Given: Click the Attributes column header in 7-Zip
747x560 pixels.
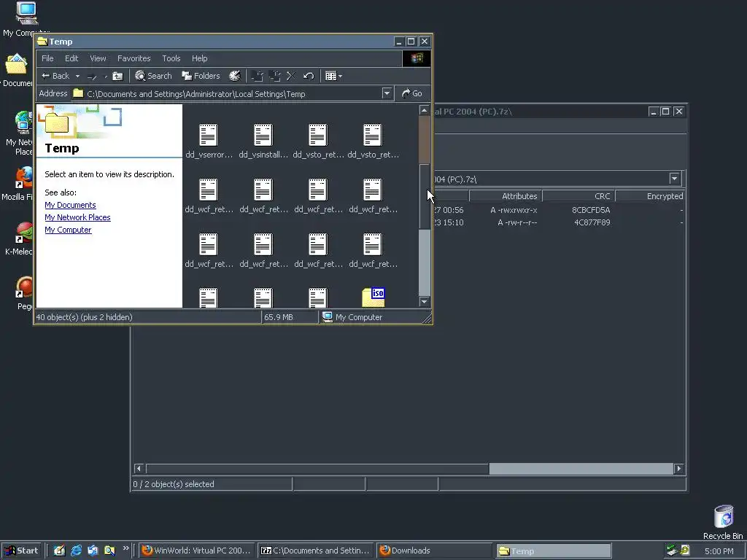Looking at the screenshot, I should [x=506, y=196].
